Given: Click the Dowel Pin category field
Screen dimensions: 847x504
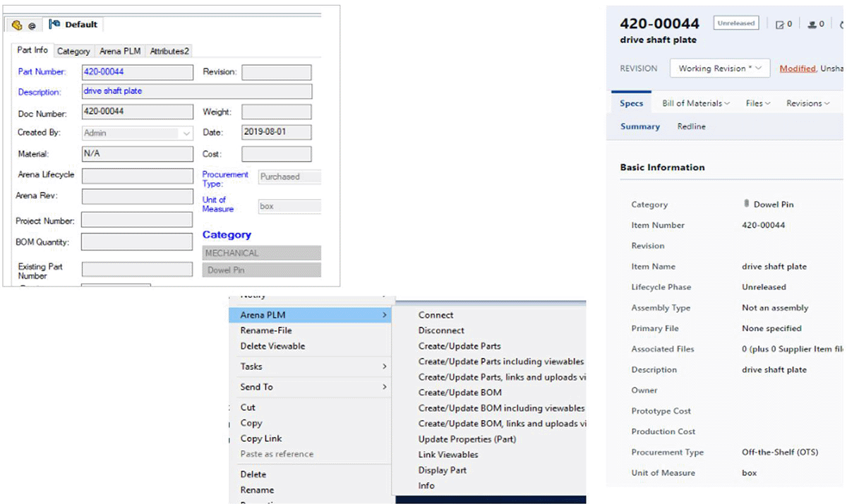Looking at the screenshot, I should click(261, 270).
